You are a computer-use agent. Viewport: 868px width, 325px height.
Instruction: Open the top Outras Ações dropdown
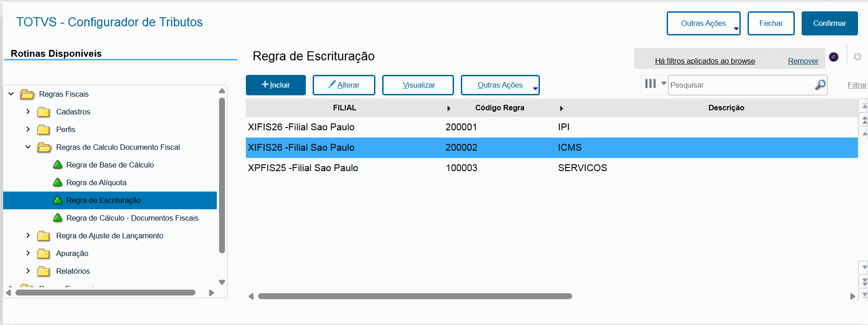(x=703, y=24)
